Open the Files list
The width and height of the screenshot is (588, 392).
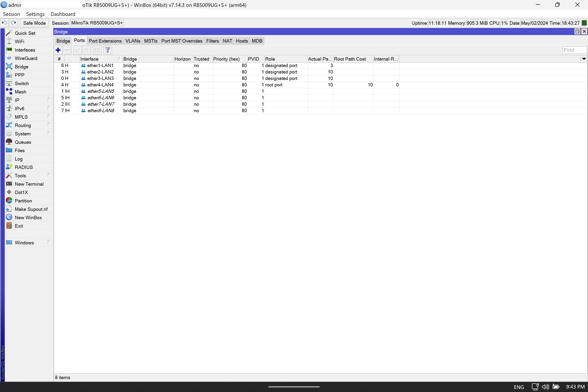click(x=29, y=150)
